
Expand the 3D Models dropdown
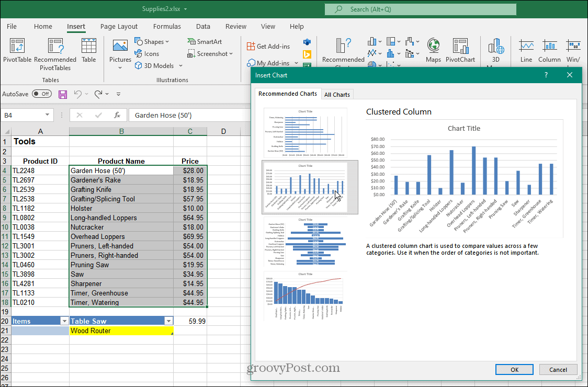tap(181, 65)
